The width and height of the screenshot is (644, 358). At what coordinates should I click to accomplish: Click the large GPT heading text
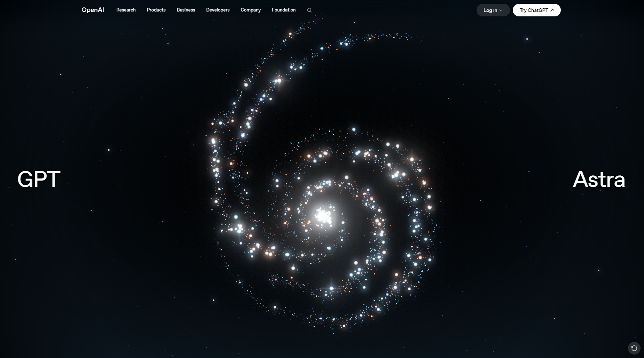coord(39,180)
